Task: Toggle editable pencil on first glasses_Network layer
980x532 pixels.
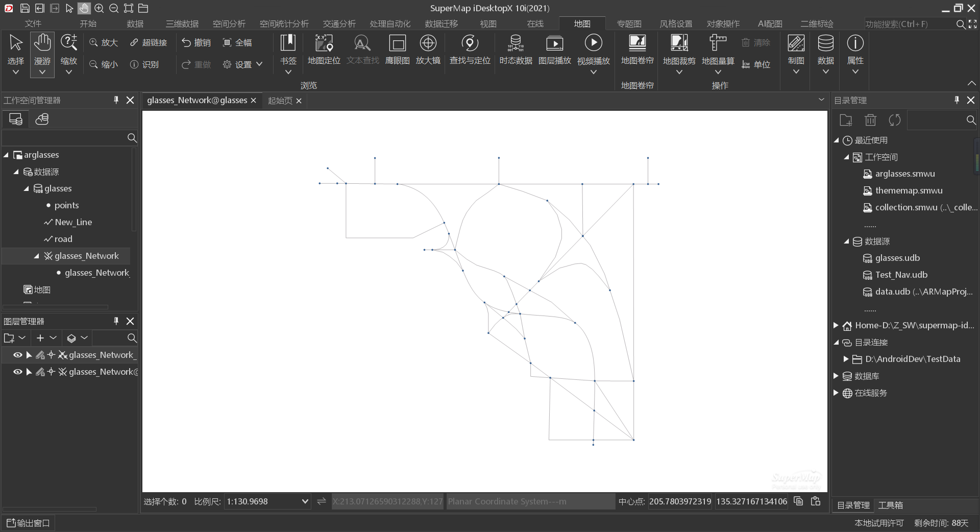Action: [40, 355]
